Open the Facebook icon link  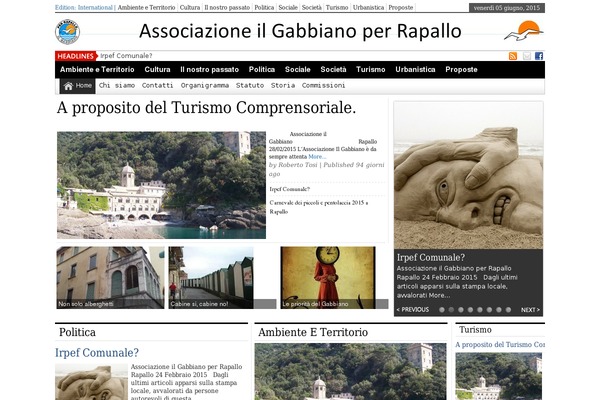tap(539, 56)
